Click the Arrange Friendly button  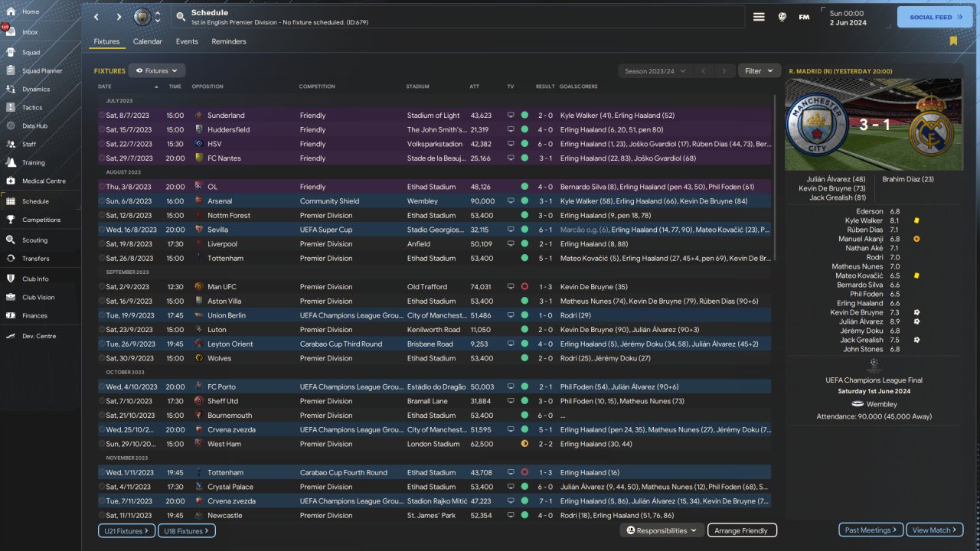tap(741, 530)
